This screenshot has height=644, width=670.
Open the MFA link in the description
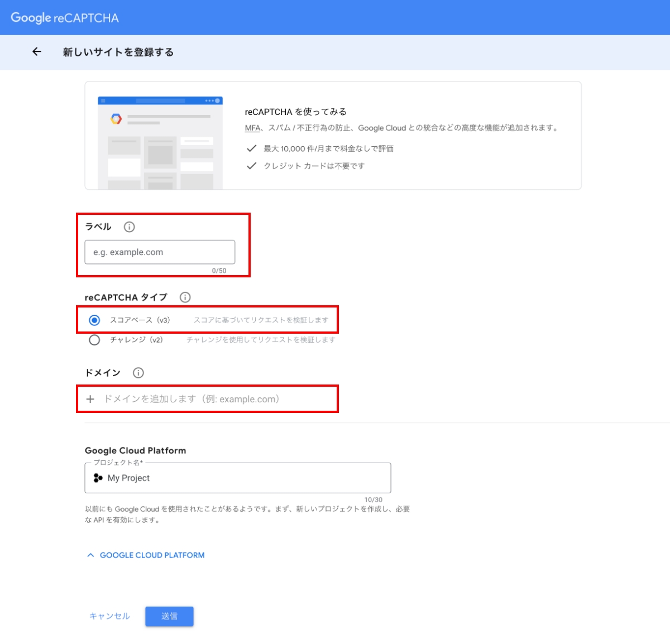(252, 128)
